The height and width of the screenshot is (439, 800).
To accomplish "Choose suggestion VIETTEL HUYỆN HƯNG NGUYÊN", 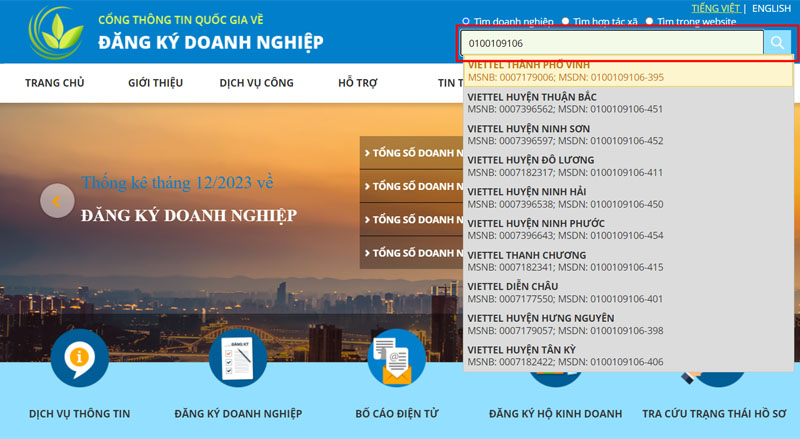I will [628, 324].
